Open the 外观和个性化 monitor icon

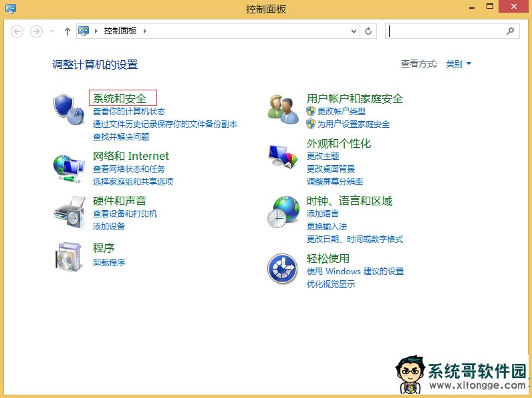pyautogui.click(x=283, y=157)
